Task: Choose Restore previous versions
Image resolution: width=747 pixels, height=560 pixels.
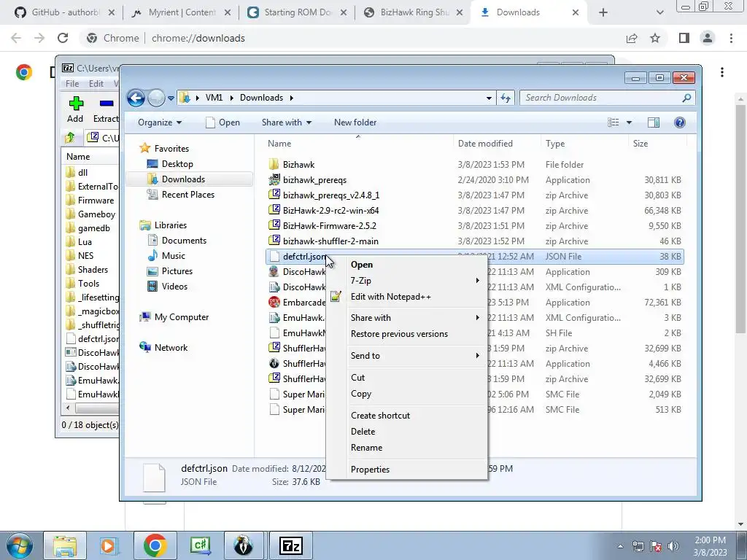Action: [399, 334]
